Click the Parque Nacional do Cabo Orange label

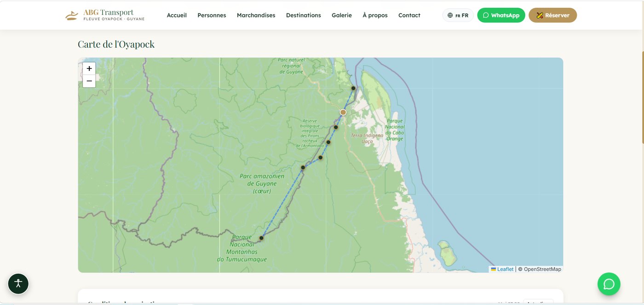click(x=395, y=130)
